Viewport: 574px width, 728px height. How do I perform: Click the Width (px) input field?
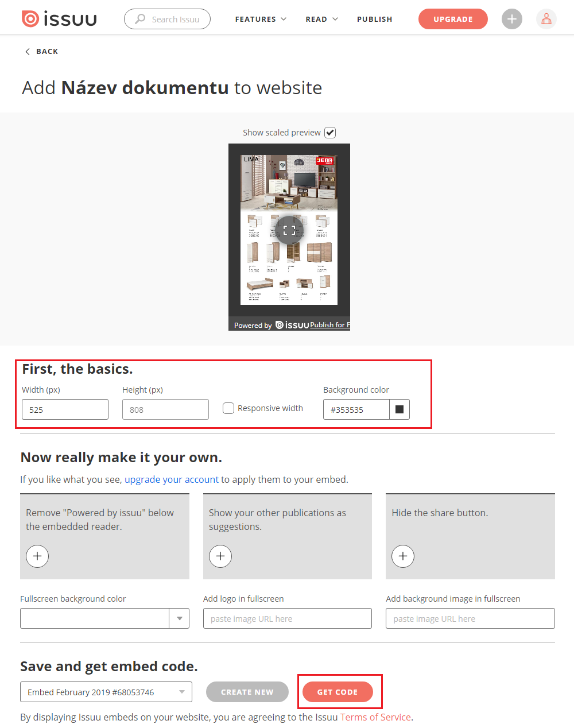coord(65,409)
